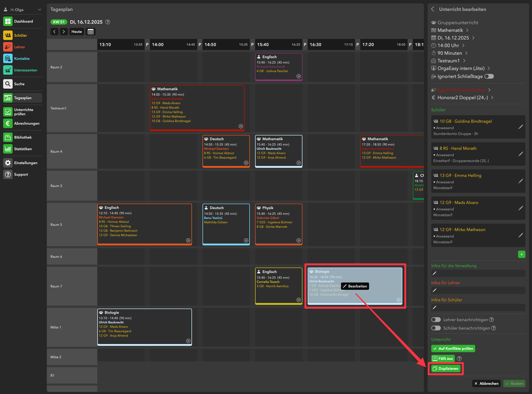Click the green plus to add student
This screenshot has width=532, height=394.
coord(521,254)
